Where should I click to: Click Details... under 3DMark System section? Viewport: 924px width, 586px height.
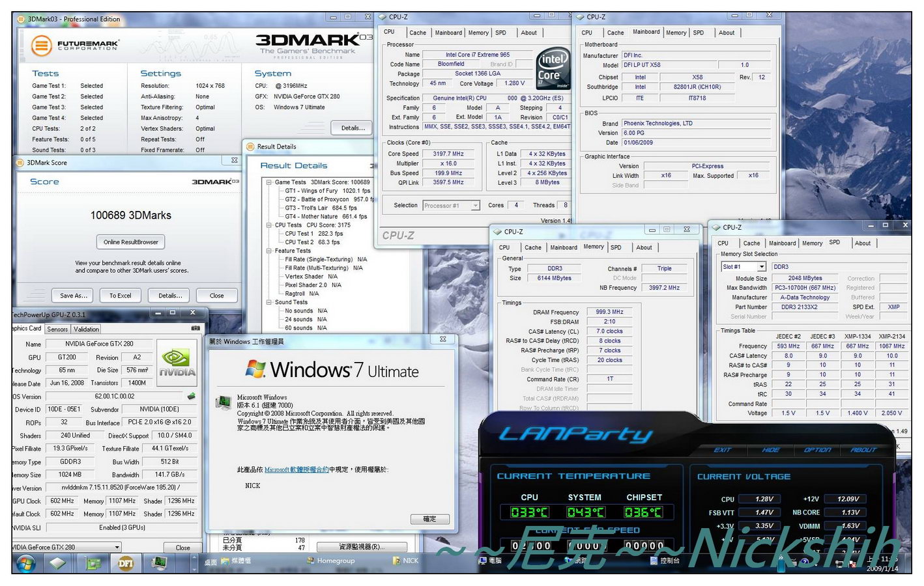(353, 128)
